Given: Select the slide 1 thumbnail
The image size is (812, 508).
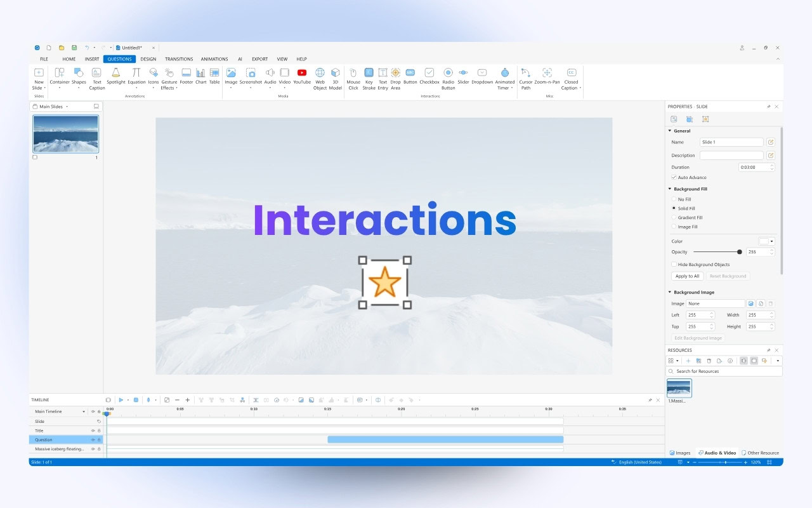Looking at the screenshot, I should (x=65, y=133).
